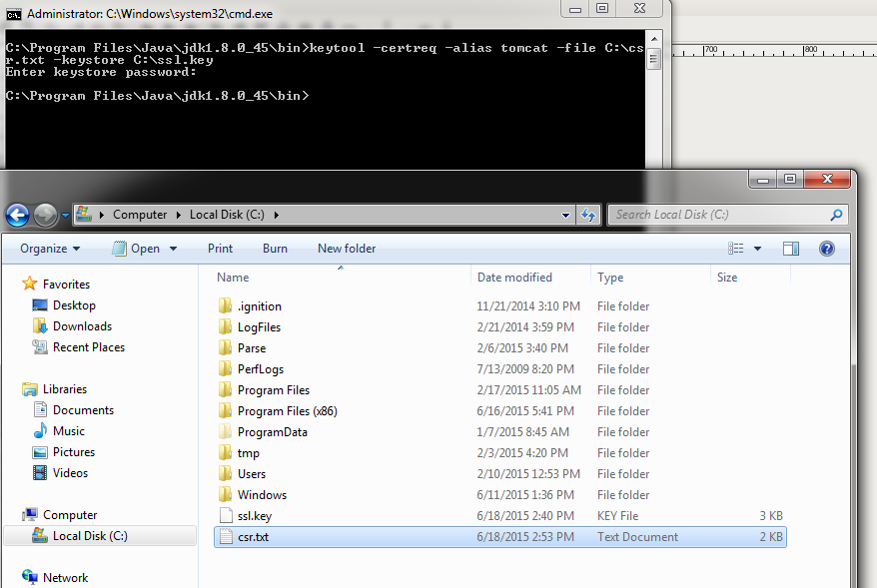Image resolution: width=877 pixels, height=588 pixels.
Task: Click the Refresh button beside address bar
Action: [x=588, y=215]
